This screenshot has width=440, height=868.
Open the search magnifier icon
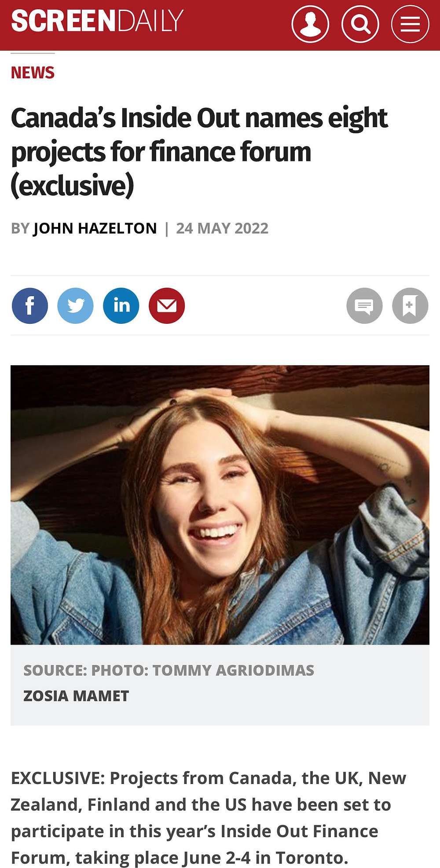(360, 24)
